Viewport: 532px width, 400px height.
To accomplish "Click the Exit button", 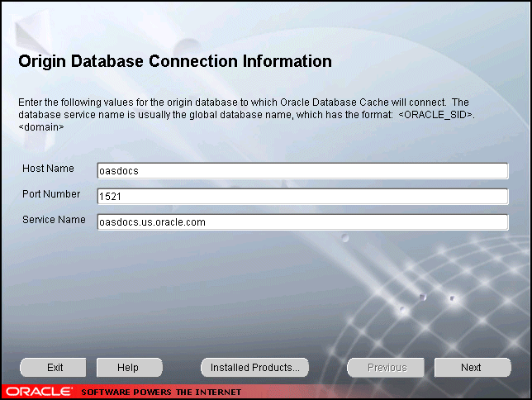I will coord(53,368).
